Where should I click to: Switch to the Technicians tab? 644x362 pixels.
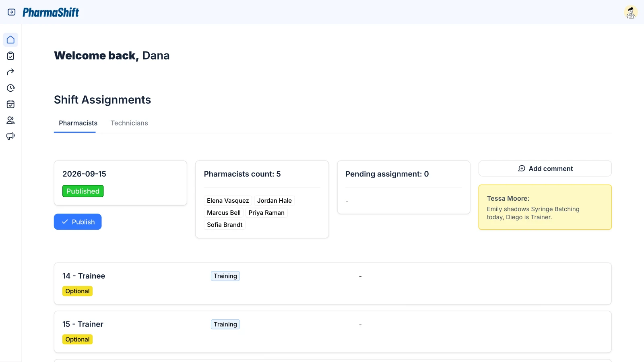(x=129, y=123)
